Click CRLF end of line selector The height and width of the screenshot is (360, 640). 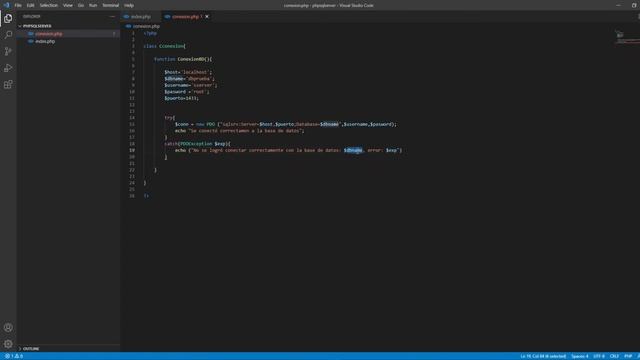(614, 356)
